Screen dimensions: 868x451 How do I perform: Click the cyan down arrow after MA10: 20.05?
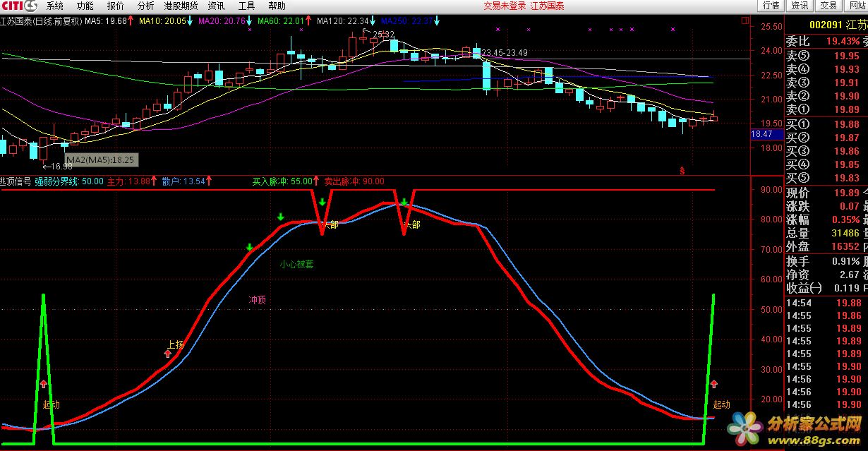click(191, 21)
